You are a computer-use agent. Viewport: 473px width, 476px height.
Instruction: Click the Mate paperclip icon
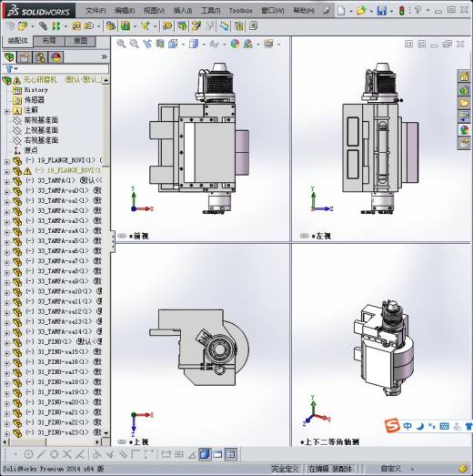(x=43, y=26)
